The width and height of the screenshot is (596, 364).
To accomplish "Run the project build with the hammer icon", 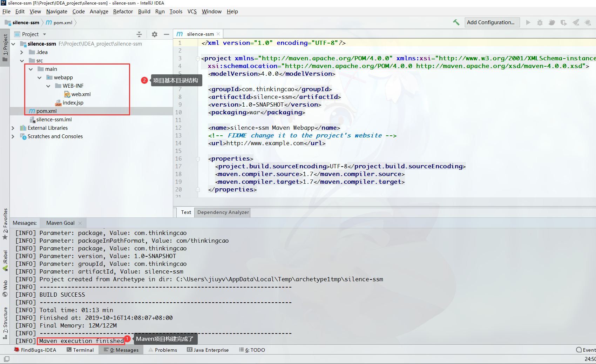I will click(456, 22).
